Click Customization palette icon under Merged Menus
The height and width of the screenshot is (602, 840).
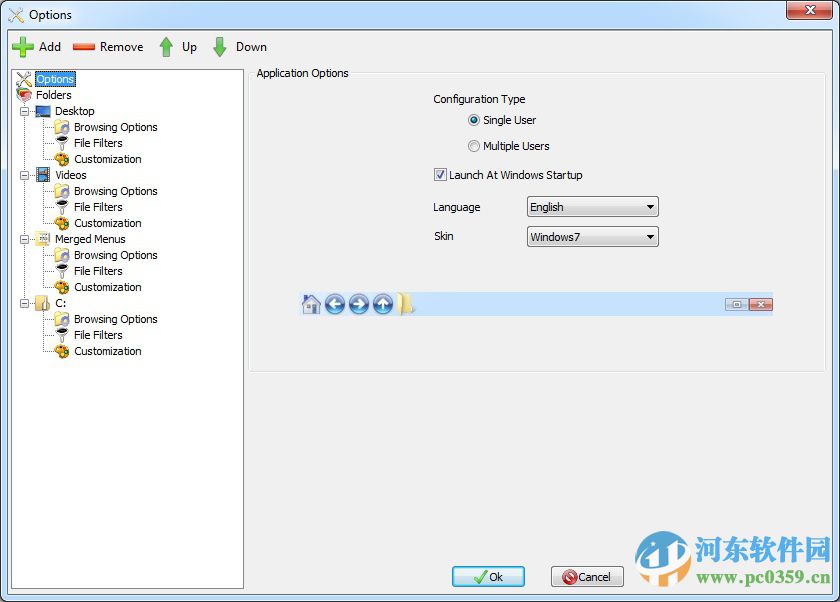pyautogui.click(x=62, y=287)
